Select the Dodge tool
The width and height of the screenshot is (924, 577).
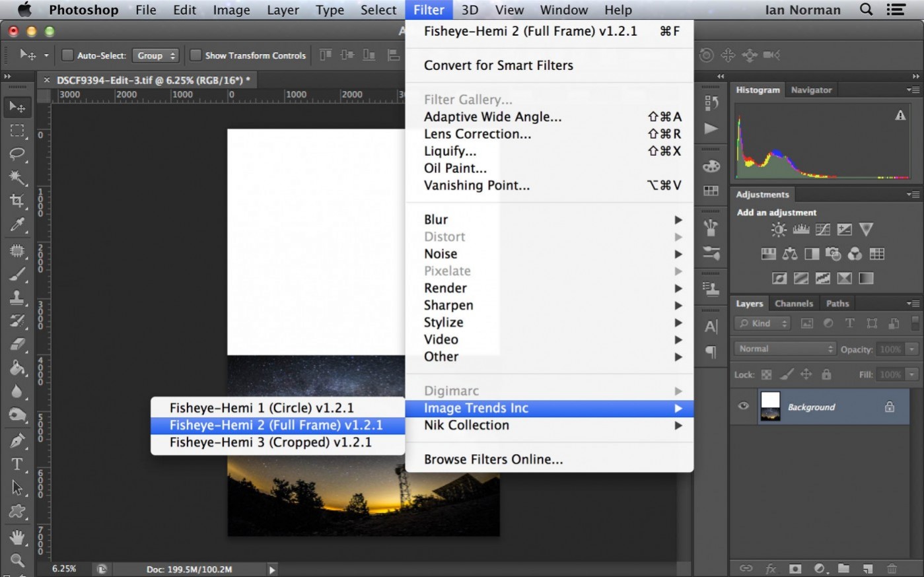[17, 415]
